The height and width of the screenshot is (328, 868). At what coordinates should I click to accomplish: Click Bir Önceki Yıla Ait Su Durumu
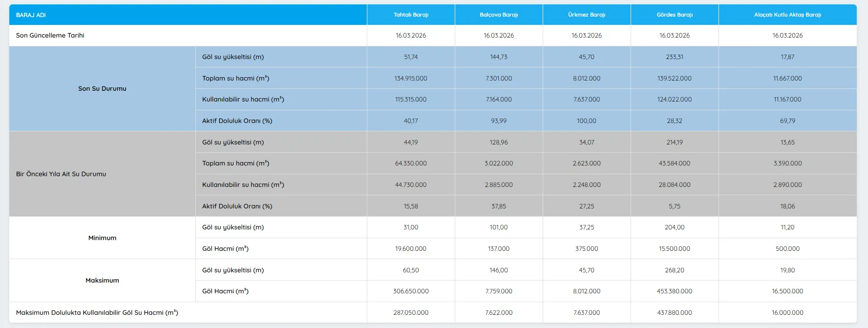click(61, 174)
